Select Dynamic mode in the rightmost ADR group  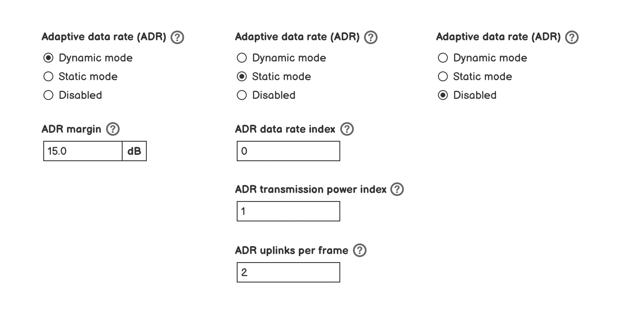pyautogui.click(x=442, y=58)
